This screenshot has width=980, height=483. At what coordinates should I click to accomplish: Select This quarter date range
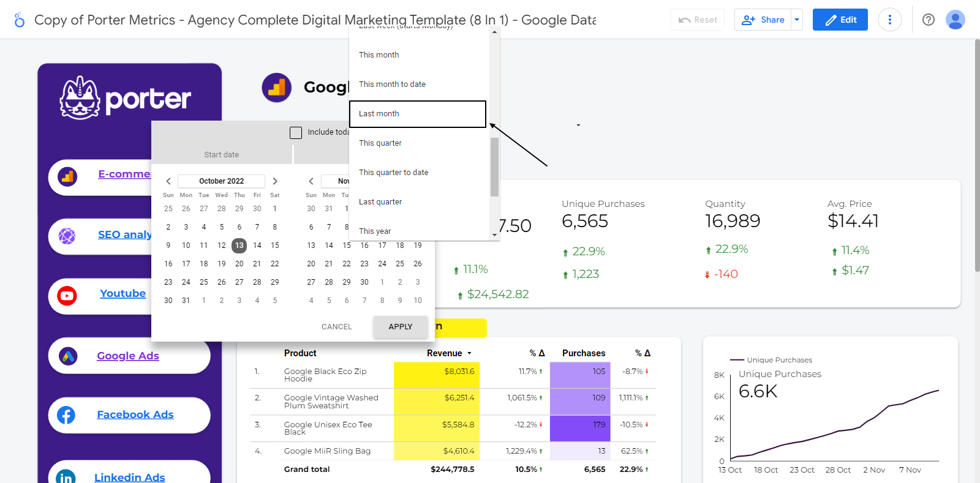(x=418, y=143)
